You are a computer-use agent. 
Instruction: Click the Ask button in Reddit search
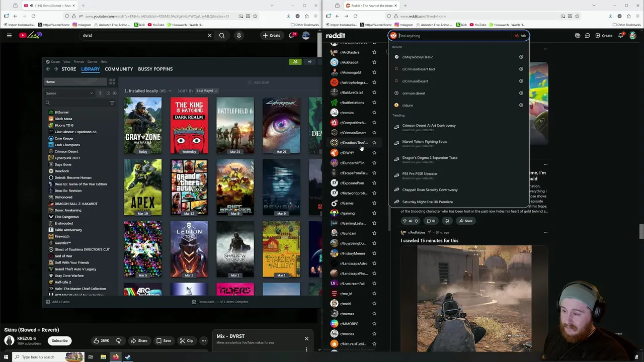521,36
